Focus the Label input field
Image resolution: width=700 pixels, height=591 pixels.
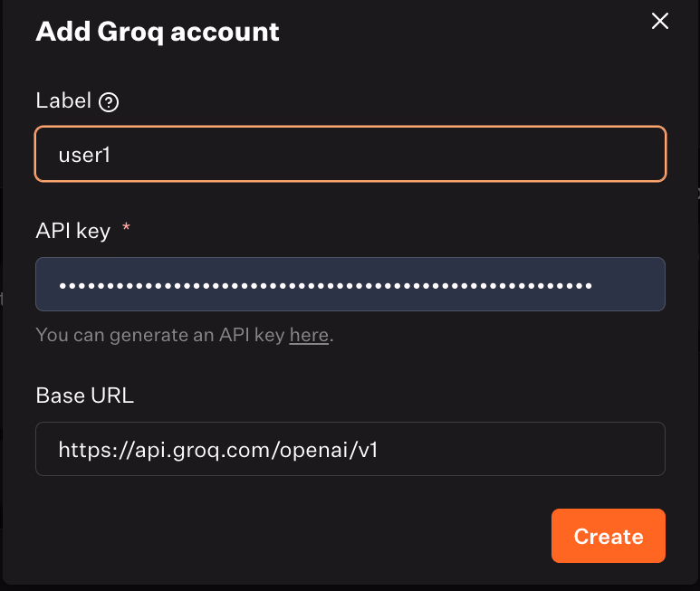point(350,155)
